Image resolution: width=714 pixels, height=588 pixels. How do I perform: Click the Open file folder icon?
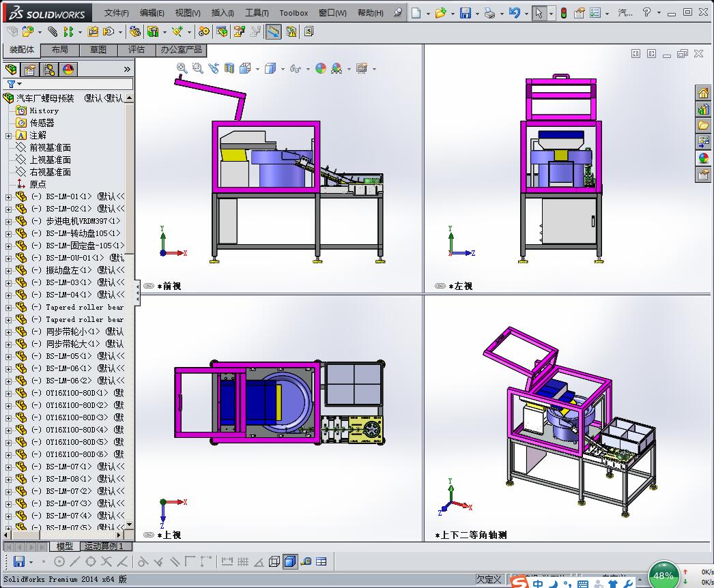(440, 13)
